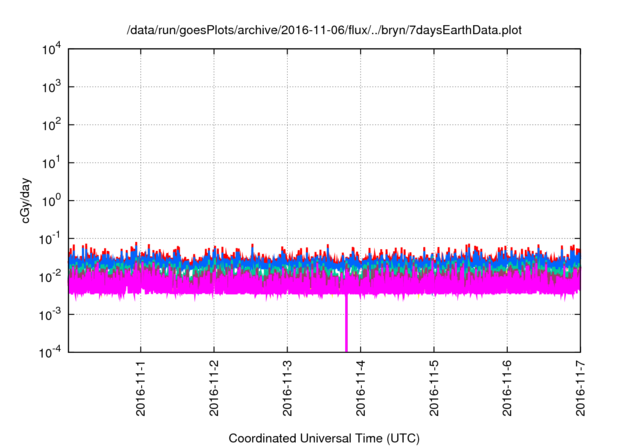
Task: Click the 2016-11-1 date tick label
Action: click(141, 386)
